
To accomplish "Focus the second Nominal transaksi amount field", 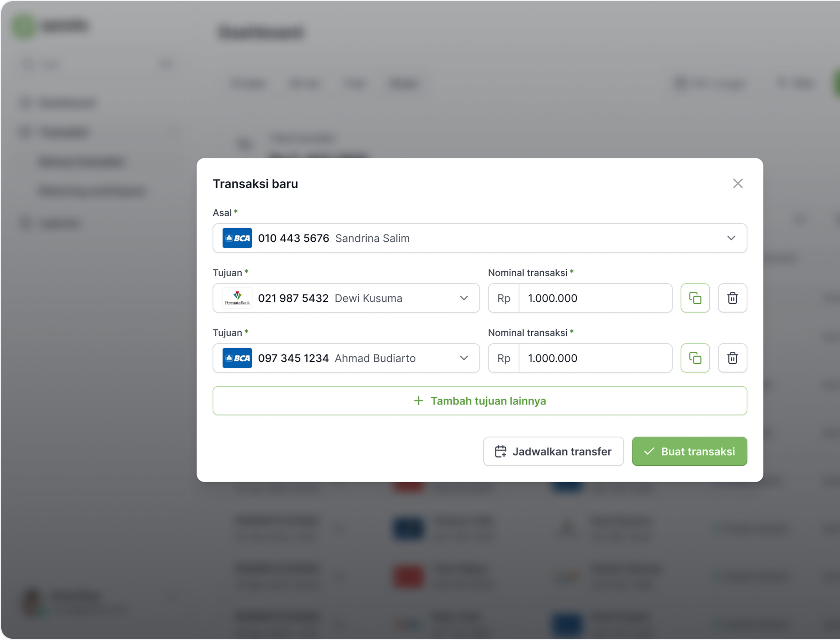I will click(595, 358).
